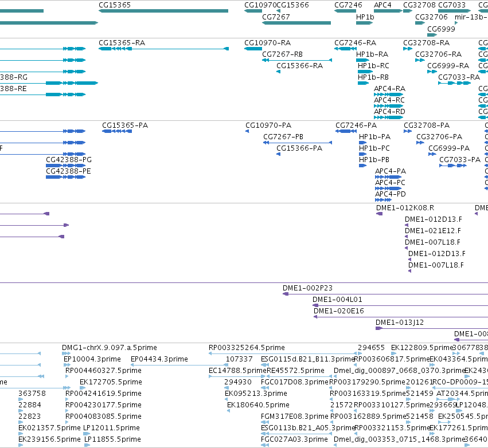The image size is (488, 448).
Task: Click the CG7033-PA protein label
Action: [x=460, y=159]
